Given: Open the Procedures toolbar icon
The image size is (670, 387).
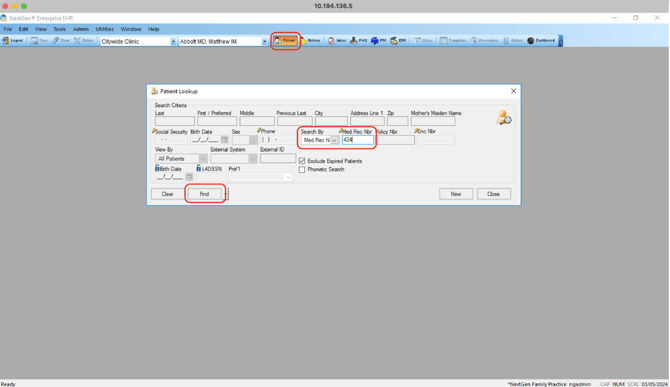Looking at the screenshot, I should pos(485,41).
